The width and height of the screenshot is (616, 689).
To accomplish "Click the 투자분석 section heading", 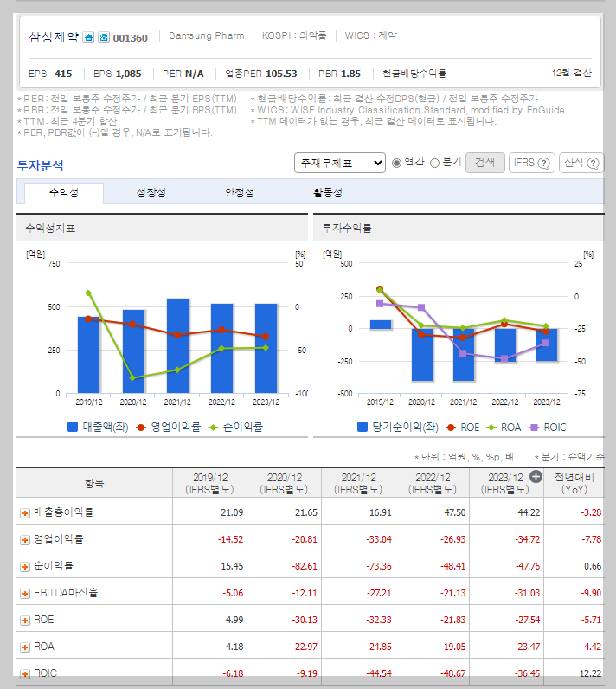I will 41,165.
